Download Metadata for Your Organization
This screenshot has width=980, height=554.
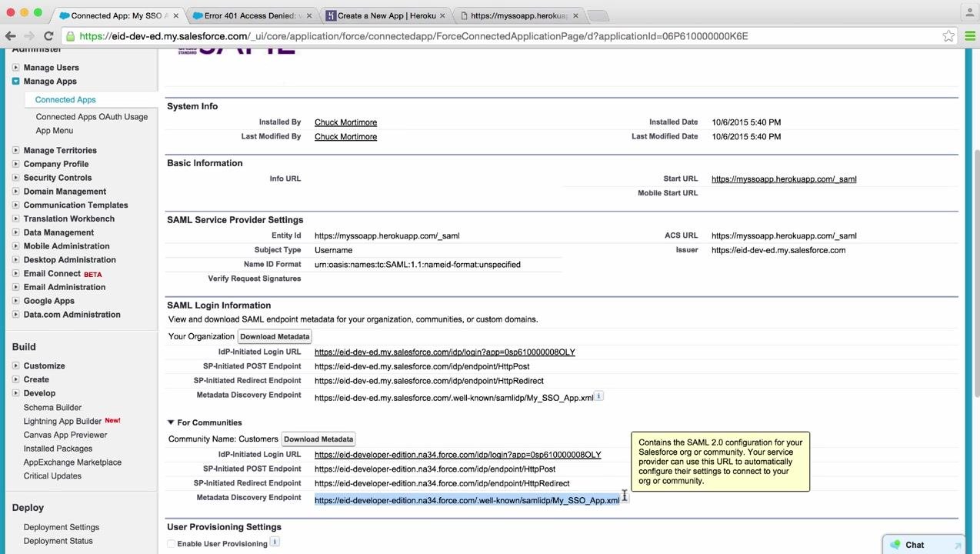tap(275, 337)
